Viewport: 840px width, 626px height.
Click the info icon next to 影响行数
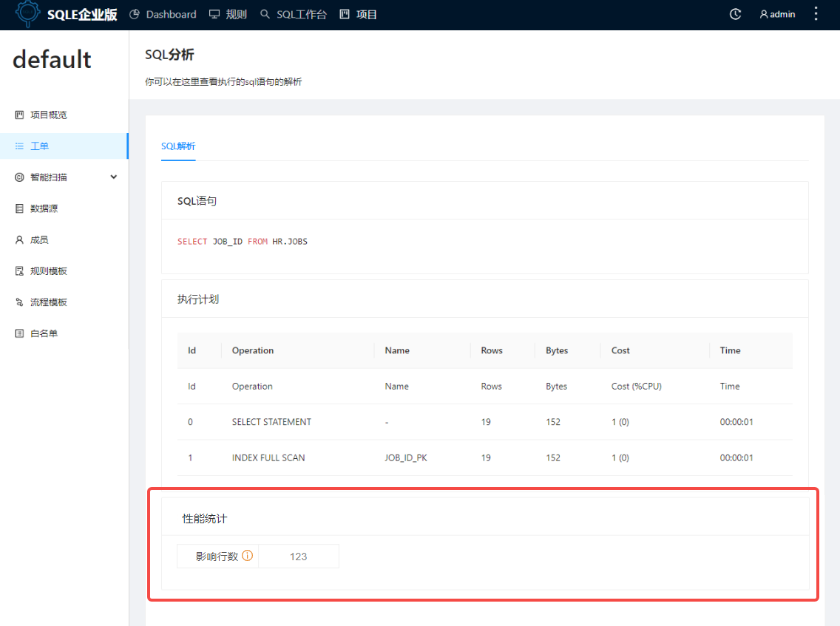(248, 555)
